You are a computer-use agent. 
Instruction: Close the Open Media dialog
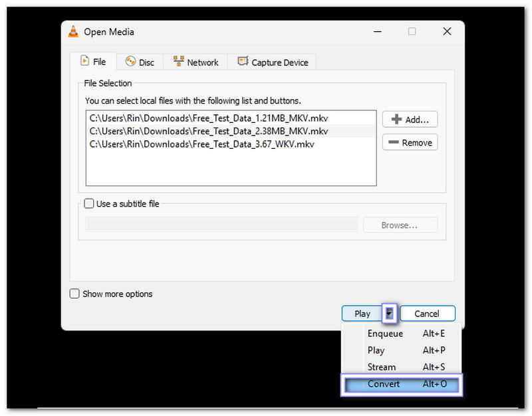coord(446,31)
